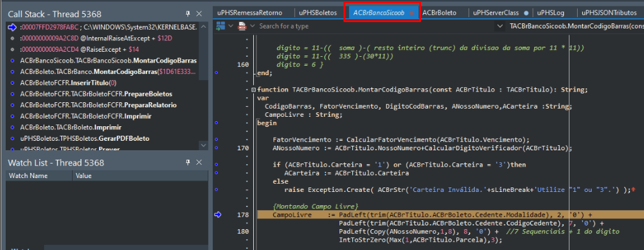Close the ACBrBancoSicoob tab
The width and height of the screenshot is (644, 250).
point(412,13)
